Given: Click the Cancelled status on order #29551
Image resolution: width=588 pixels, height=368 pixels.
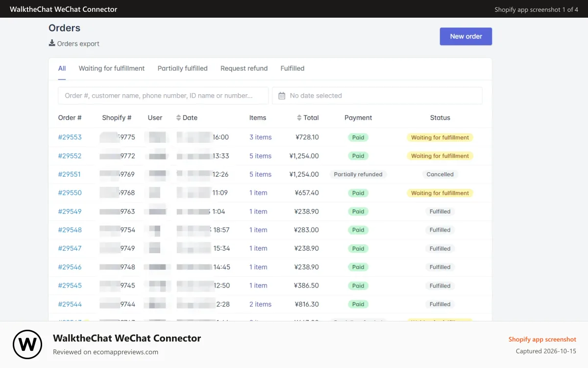Looking at the screenshot, I should (x=440, y=174).
